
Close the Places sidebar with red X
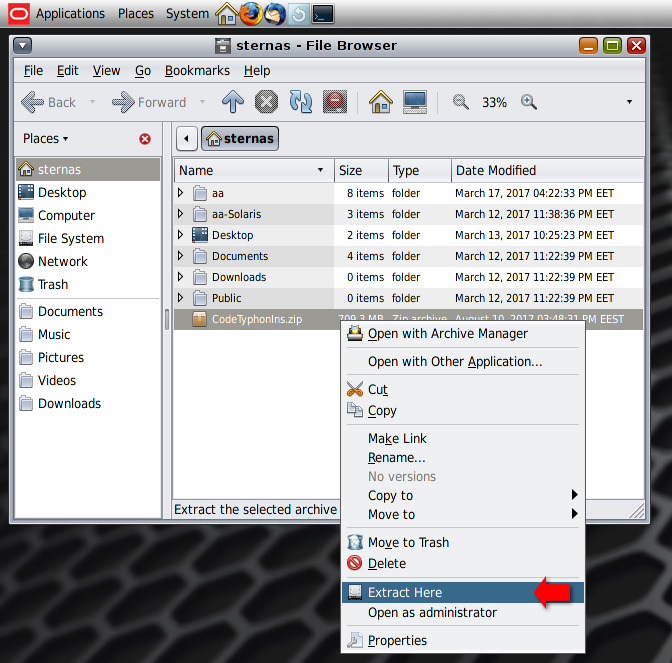point(145,139)
